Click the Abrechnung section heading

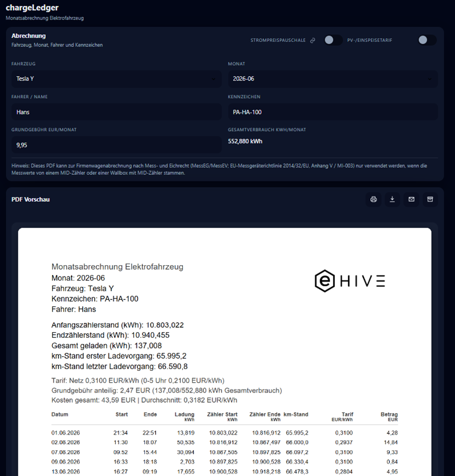28,36
